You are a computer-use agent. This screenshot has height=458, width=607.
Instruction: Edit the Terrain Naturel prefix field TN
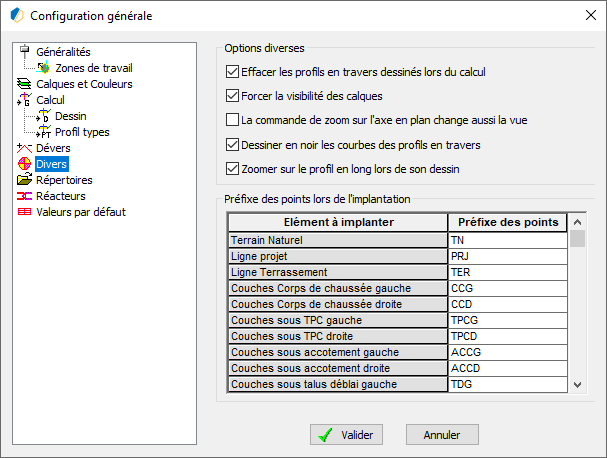pos(508,240)
